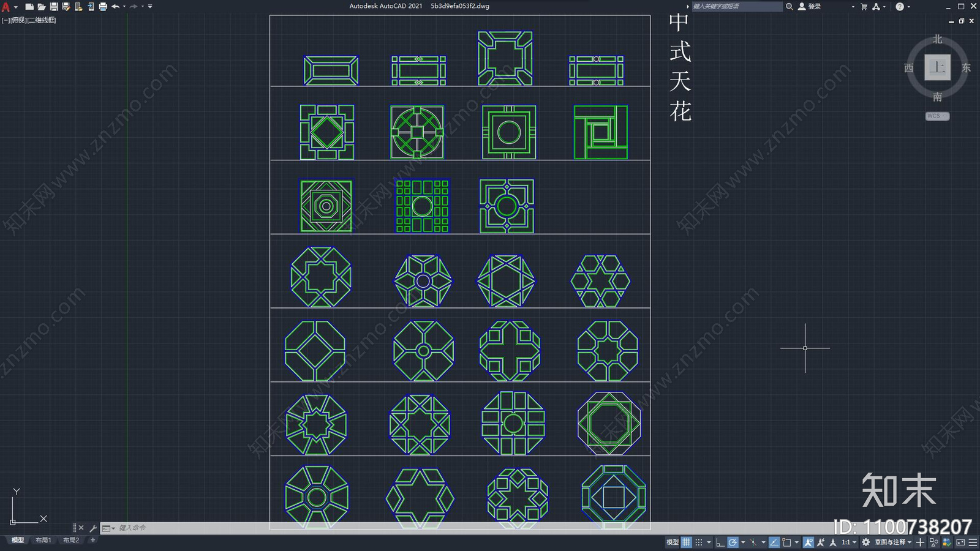The width and height of the screenshot is (980, 551).
Task: Click the Save As icon with pencil
Action: click(x=66, y=6)
